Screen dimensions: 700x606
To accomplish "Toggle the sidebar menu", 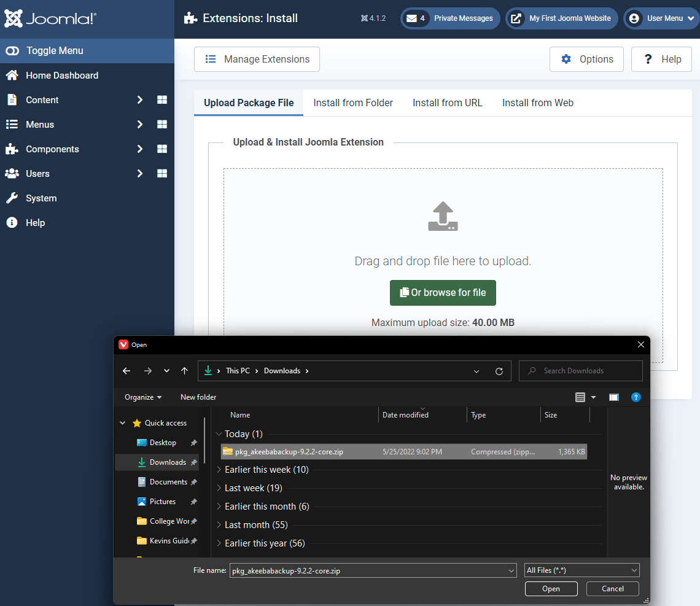I will 87,50.
